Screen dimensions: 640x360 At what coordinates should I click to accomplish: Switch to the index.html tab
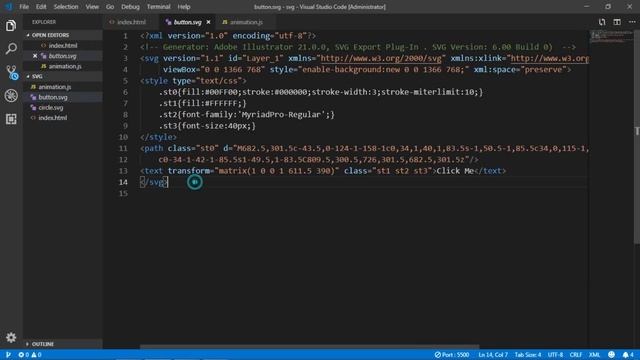point(131,22)
